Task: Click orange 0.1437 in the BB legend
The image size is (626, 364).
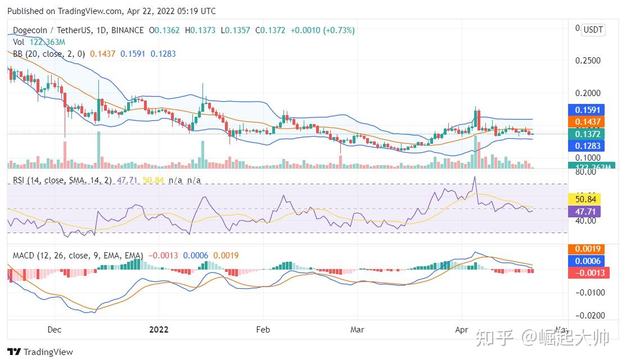Action: 102,54
